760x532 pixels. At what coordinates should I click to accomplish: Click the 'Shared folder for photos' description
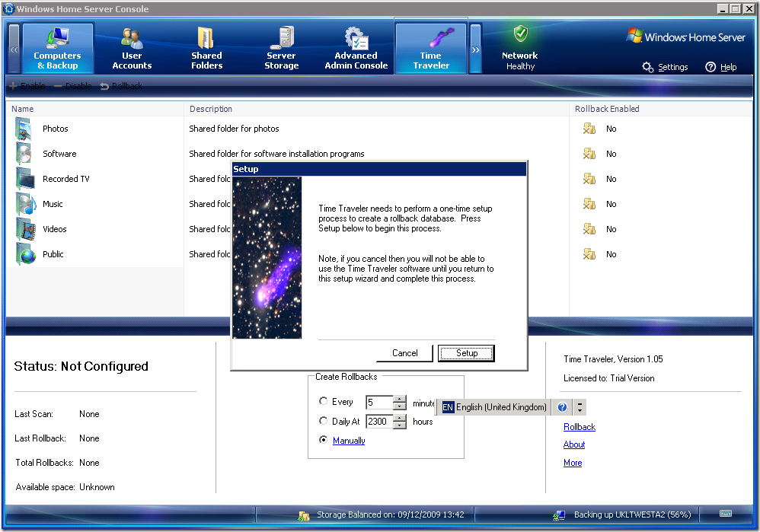pyautogui.click(x=234, y=129)
